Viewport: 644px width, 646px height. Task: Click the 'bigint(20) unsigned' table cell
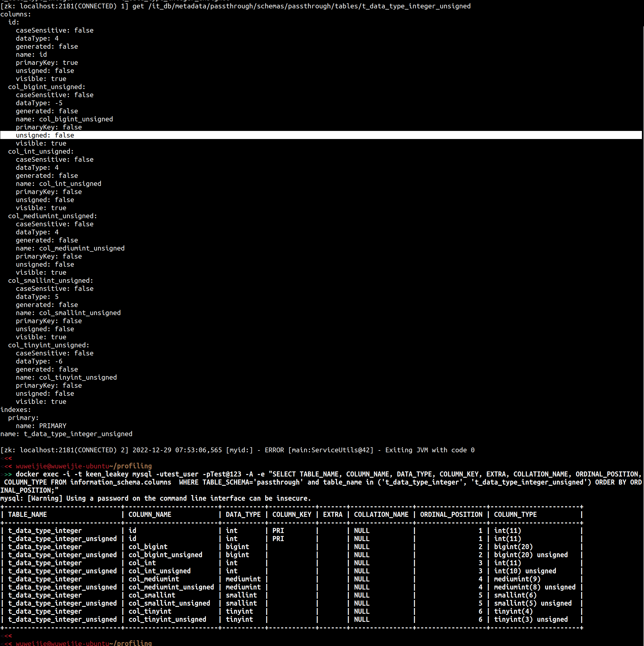tap(531, 555)
